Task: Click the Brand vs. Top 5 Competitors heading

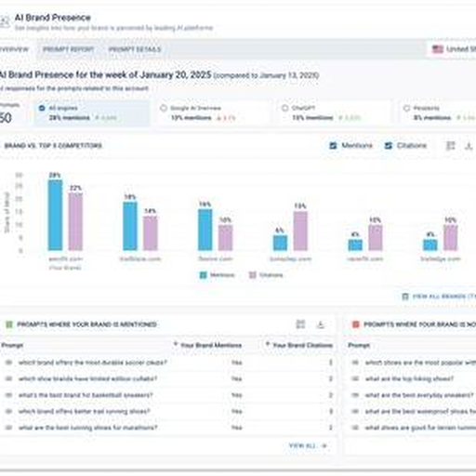Action: [53, 146]
